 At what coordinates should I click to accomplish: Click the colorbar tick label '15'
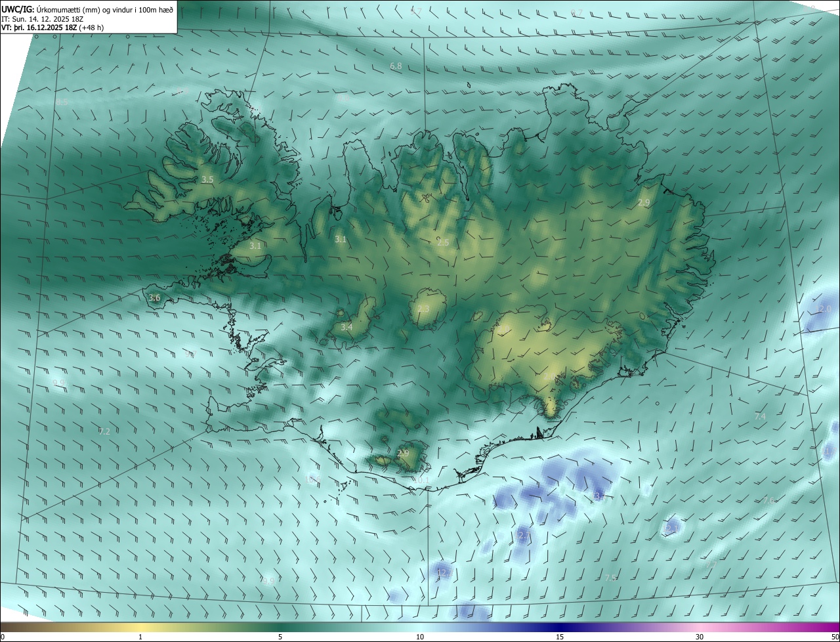560,637
